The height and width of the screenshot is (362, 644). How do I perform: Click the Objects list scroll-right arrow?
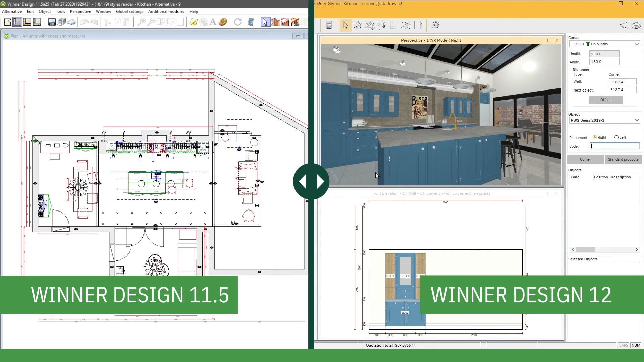(637, 249)
